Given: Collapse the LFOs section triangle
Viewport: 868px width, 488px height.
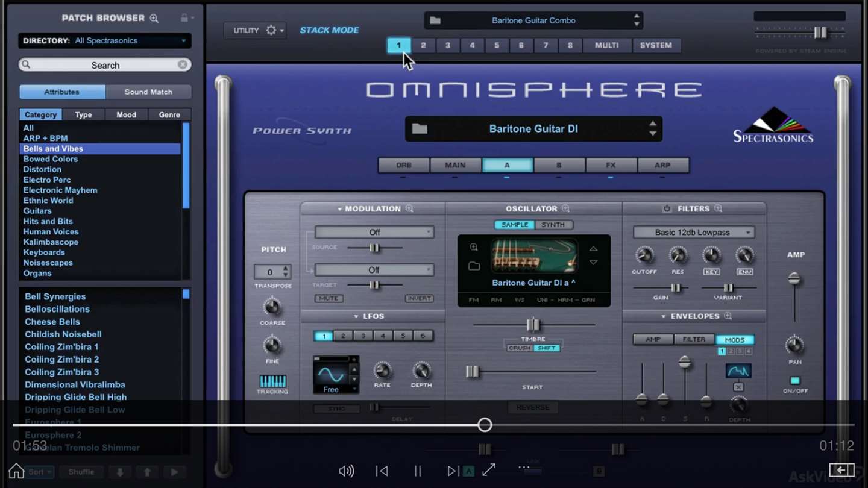Looking at the screenshot, I should pos(356,316).
